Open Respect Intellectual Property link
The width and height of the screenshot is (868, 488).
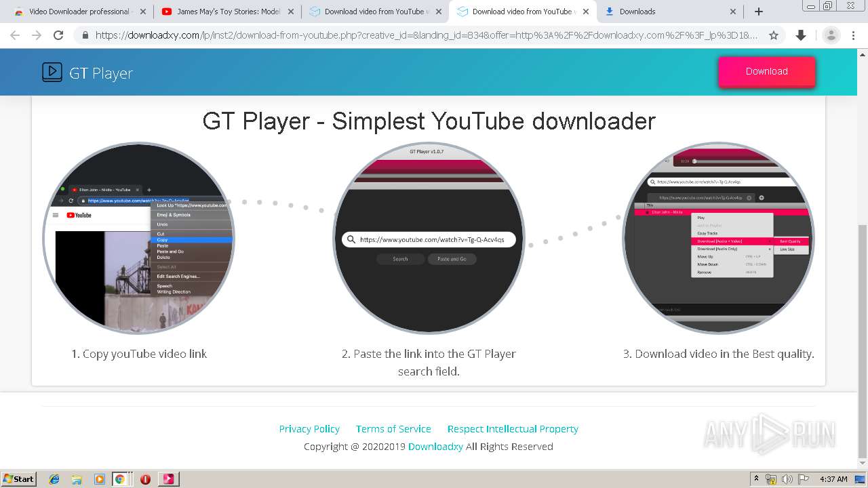point(513,429)
